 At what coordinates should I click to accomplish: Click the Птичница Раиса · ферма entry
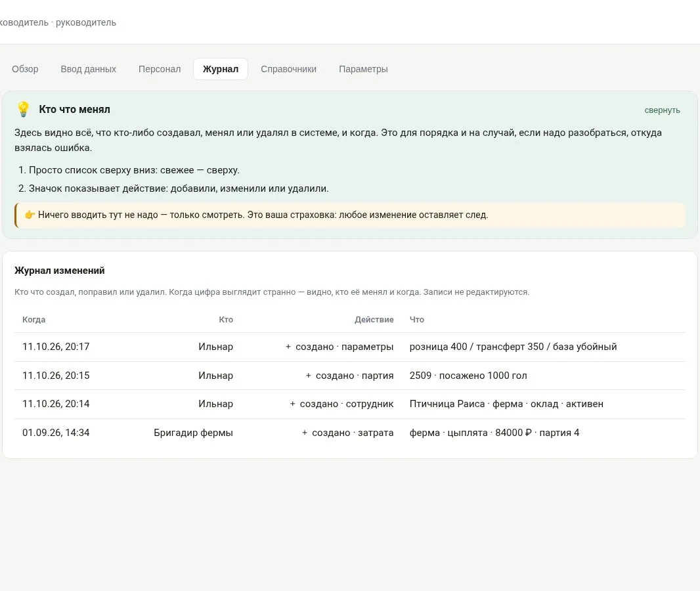pyautogui.click(x=506, y=404)
